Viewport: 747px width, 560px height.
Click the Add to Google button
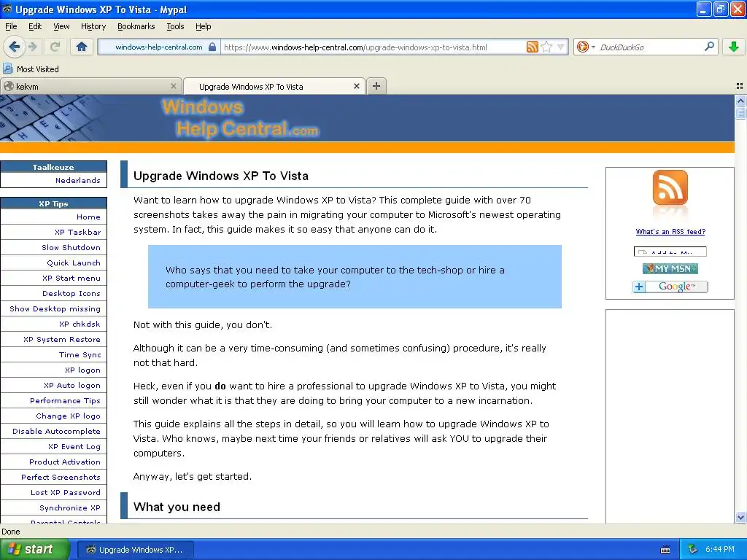tap(670, 287)
